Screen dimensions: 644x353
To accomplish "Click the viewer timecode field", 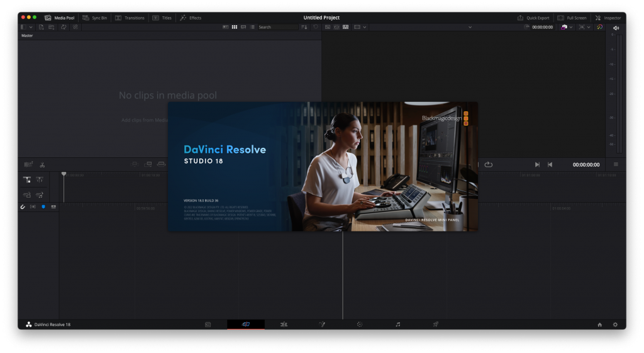I will click(x=542, y=27).
